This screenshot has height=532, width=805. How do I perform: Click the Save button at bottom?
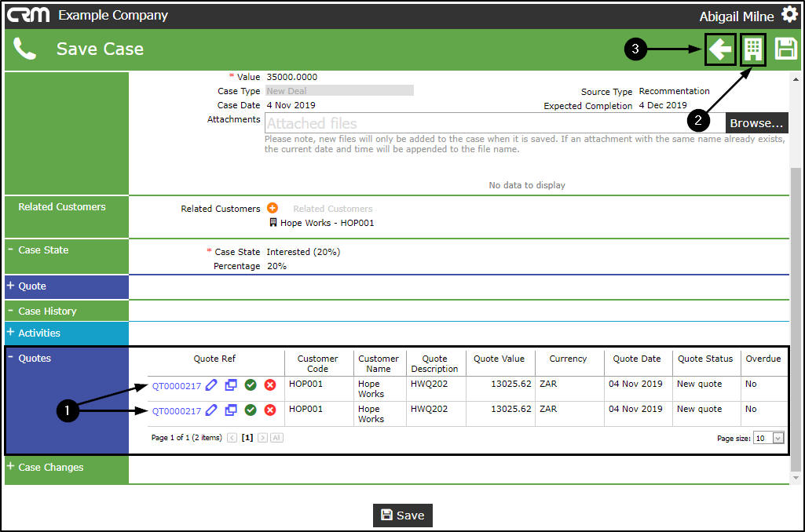[402, 516]
